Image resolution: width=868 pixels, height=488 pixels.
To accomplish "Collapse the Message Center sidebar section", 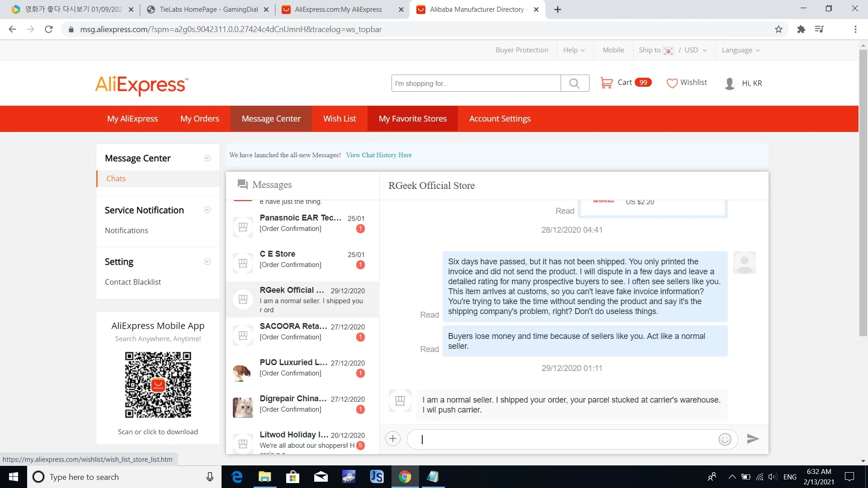I will point(208,158).
